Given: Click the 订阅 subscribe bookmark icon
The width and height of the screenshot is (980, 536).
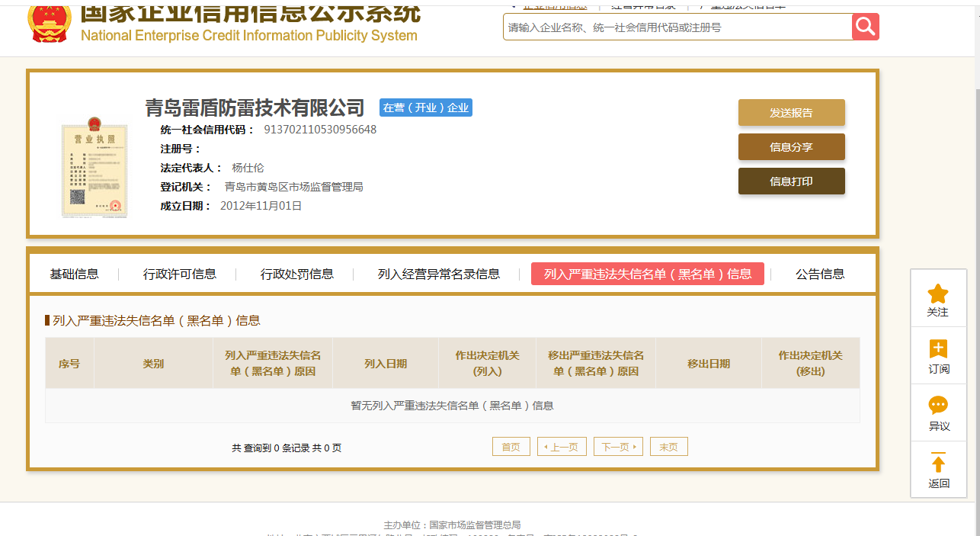Looking at the screenshot, I should pyautogui.click(x=938, y=349).
